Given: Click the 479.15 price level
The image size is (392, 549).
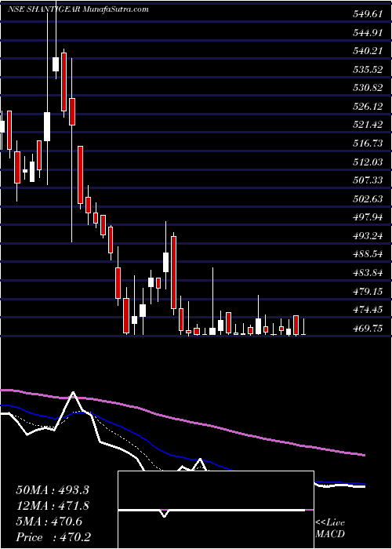Looking at the screenshot, I should tap(368, 291).
